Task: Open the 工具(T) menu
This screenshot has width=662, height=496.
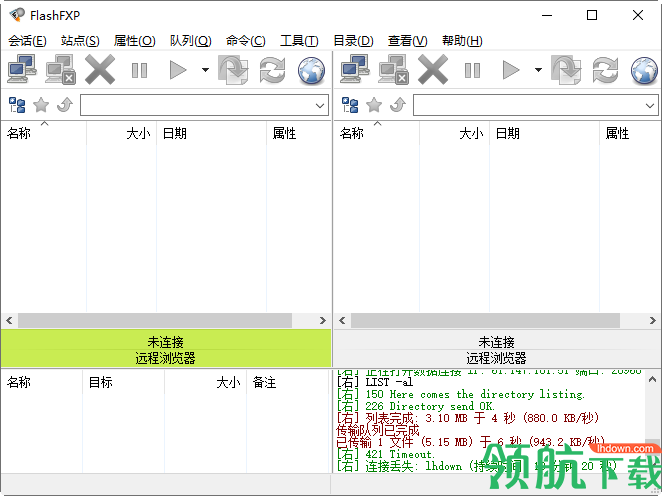Action: click(299, 41)
